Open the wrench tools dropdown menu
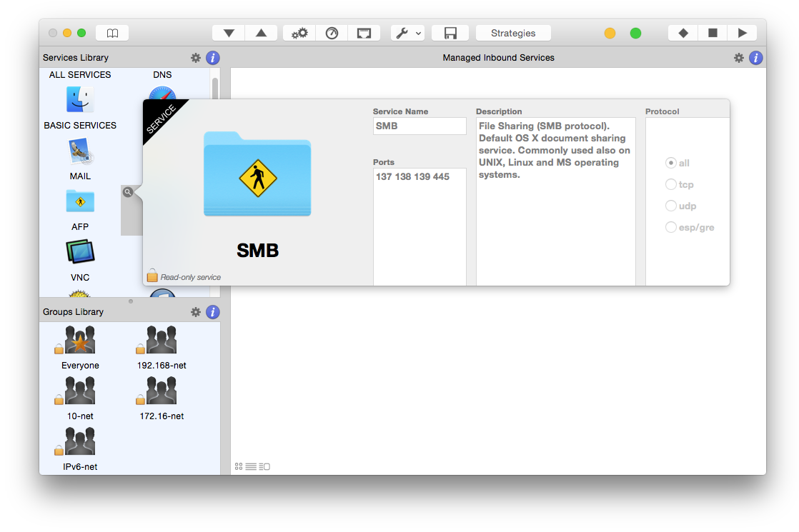 click(408, 33)
